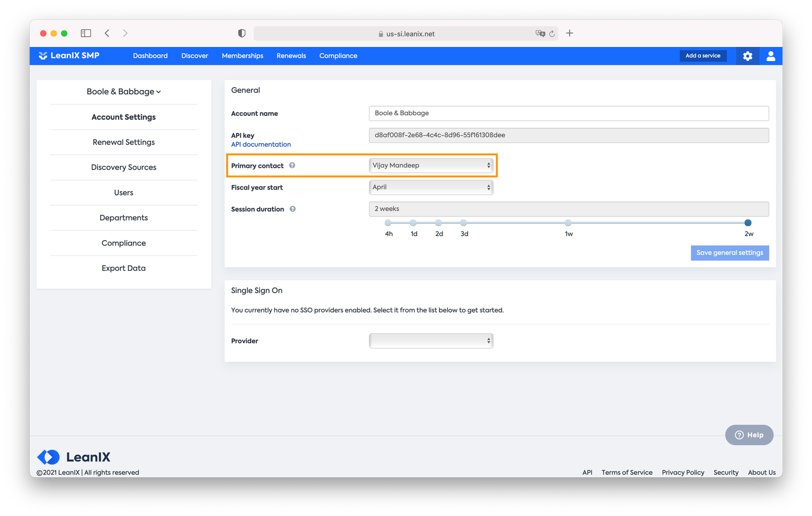This screenshot has width=812, height=516.
Task: Open the Dashboard menu
Action: click(x=150, y=56)
